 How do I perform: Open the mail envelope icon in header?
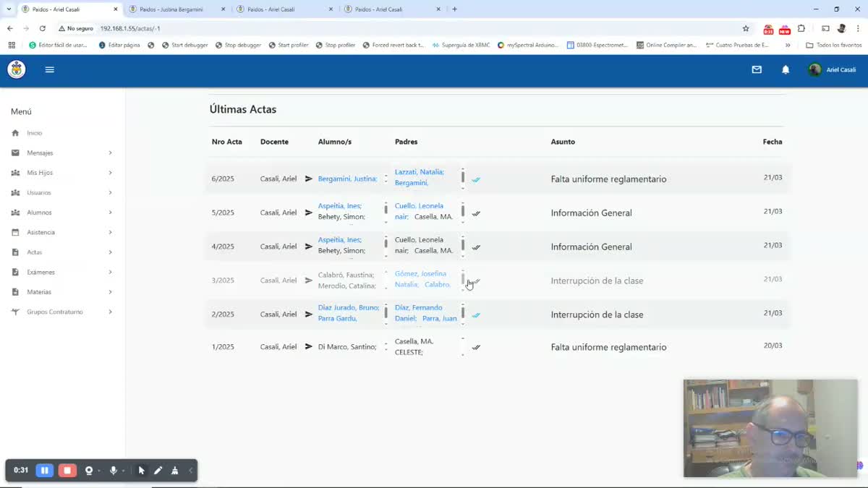point(757,70)
